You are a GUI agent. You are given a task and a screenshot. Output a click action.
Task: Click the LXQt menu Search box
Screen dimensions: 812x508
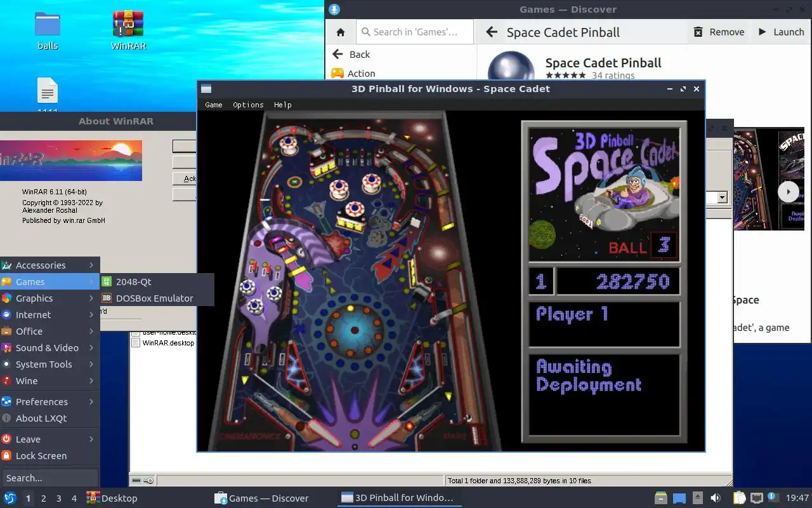[49, 478]
